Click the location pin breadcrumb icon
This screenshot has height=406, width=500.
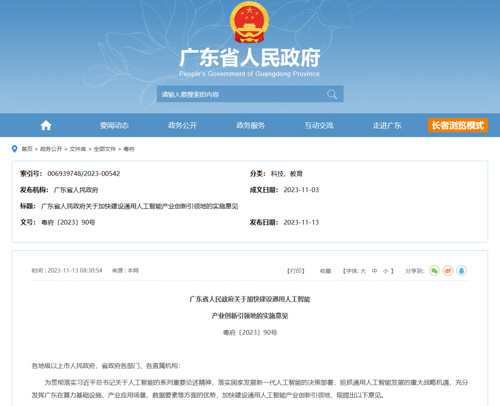point(14,149)
